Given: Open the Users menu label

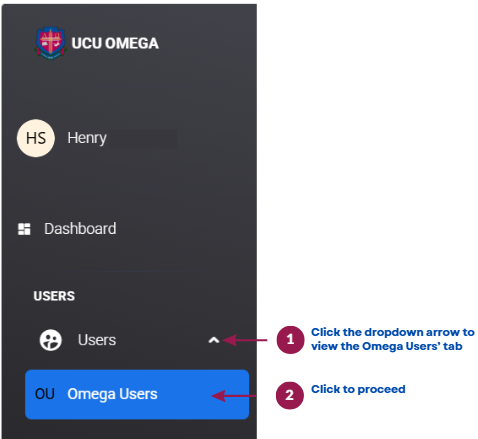Looking at the screenshot, I should [97, 340].
